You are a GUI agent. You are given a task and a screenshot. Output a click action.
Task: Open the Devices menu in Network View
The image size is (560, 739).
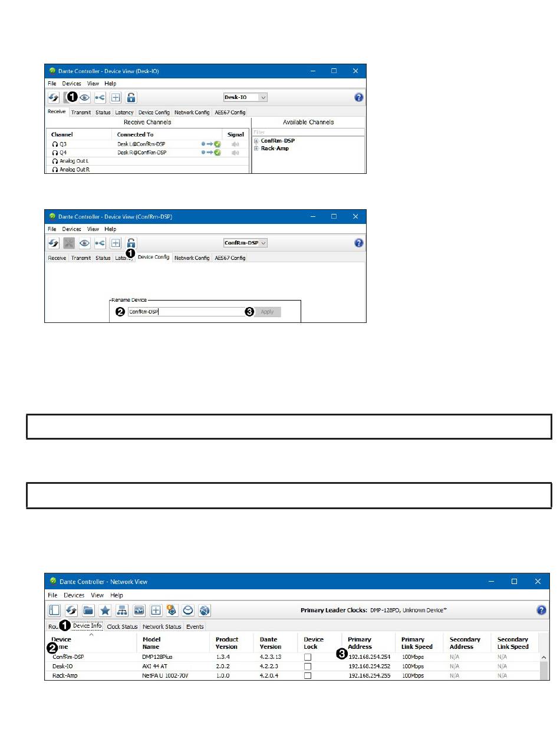(x=74, y=595)
